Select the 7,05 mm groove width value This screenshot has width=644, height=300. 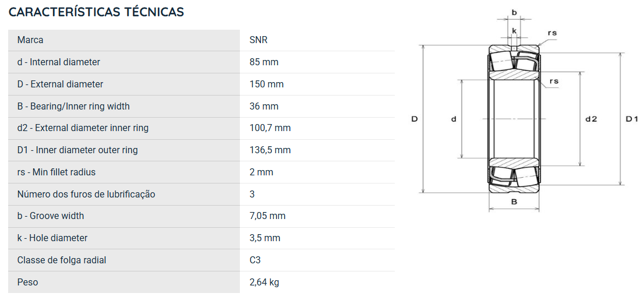[x=267, y=216]
